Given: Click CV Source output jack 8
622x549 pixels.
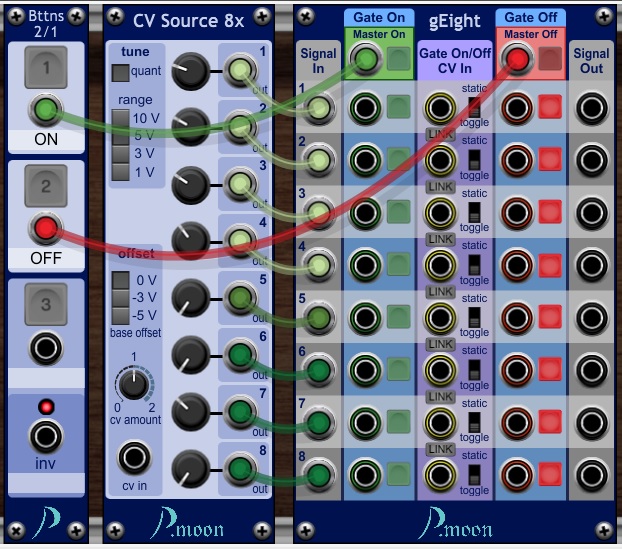Looking at the screenshot, I should tap(239, 468).
